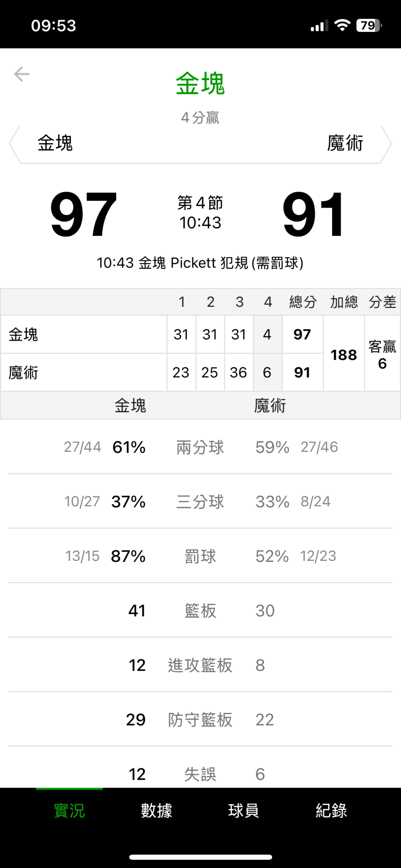Tap right chevron beside 魔術 team

click(x=387, y=144)
